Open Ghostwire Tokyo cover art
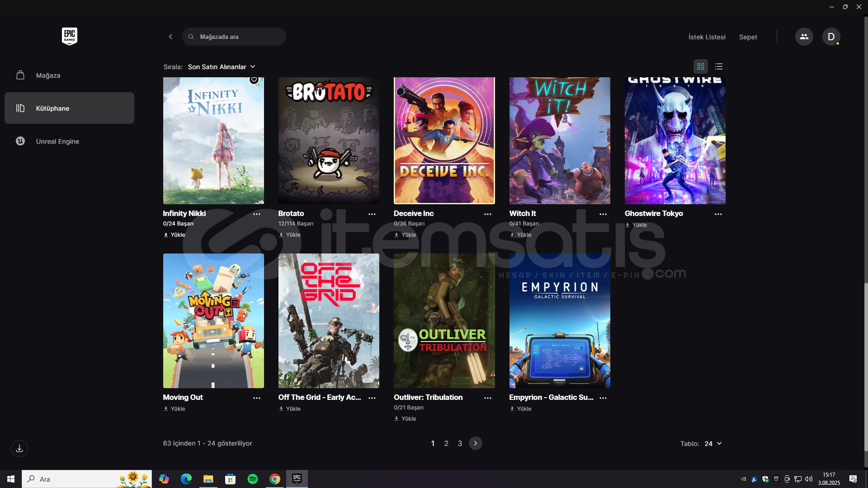868x488 pixels. (675, 141)
